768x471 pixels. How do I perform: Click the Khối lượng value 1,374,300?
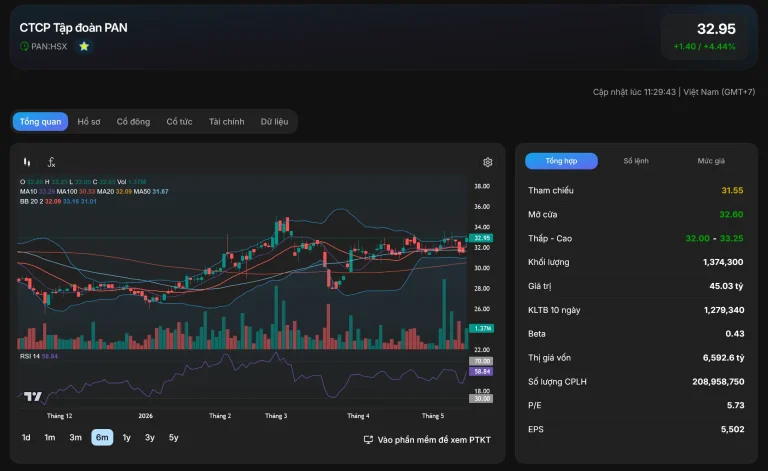pyautogui.click(x=723, y=262)
